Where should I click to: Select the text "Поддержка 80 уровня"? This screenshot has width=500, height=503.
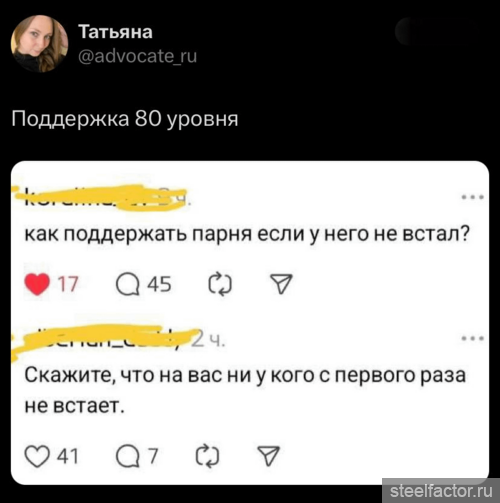125,119
